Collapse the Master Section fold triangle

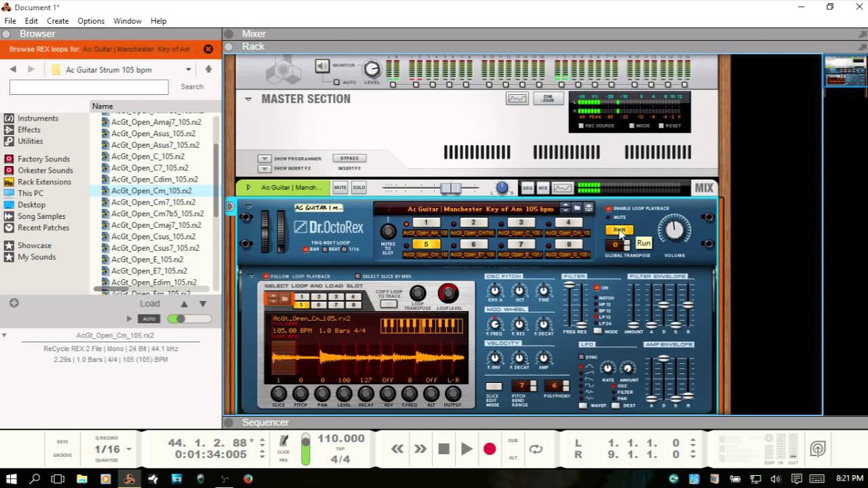point(248,99)
